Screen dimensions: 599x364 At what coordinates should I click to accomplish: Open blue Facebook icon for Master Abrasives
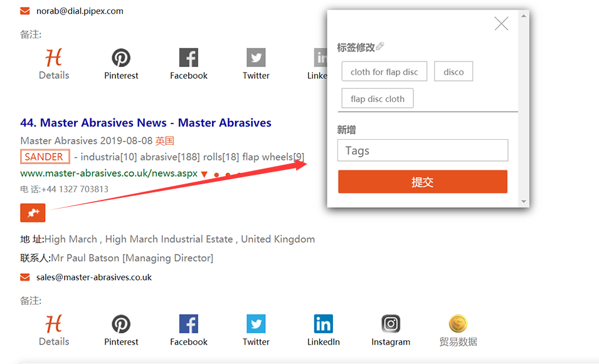[189, 324]
